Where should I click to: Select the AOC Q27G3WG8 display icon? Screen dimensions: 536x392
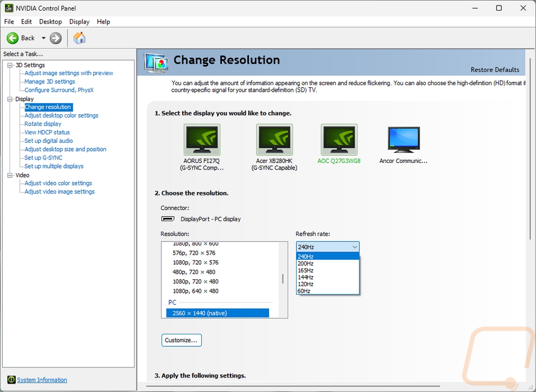click(339, 139)
